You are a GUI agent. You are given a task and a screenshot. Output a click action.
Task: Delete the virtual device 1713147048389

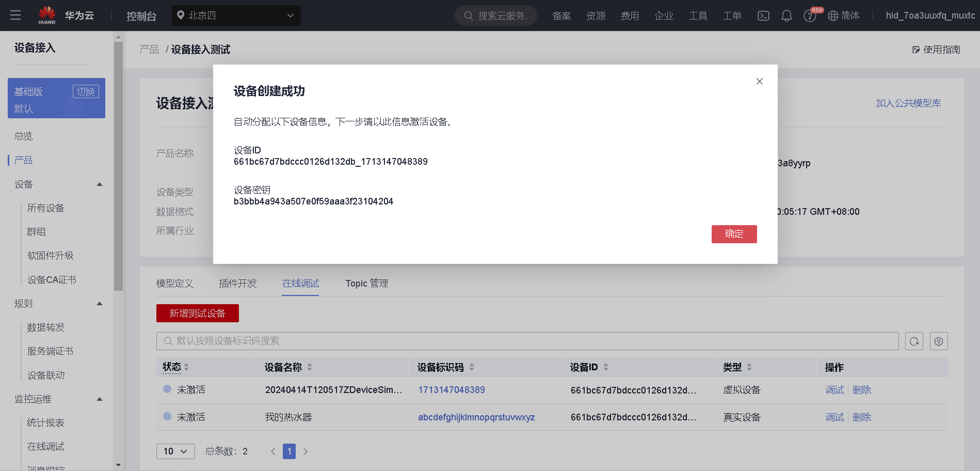(x=862, y=390)
